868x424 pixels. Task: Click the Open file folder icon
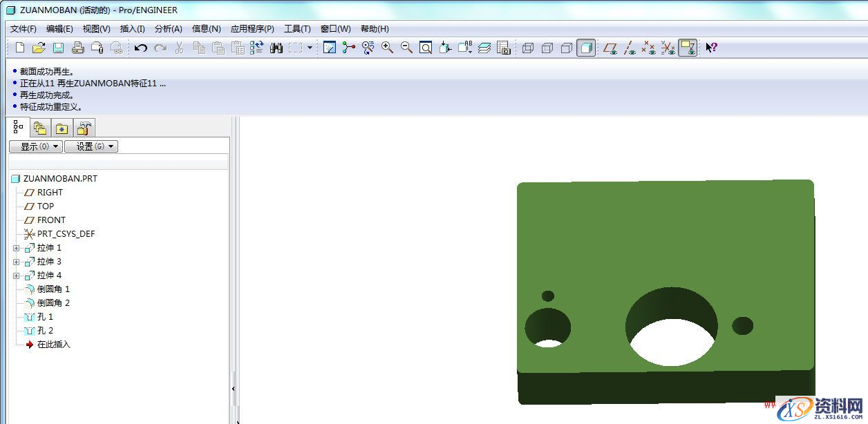[39, 48]
